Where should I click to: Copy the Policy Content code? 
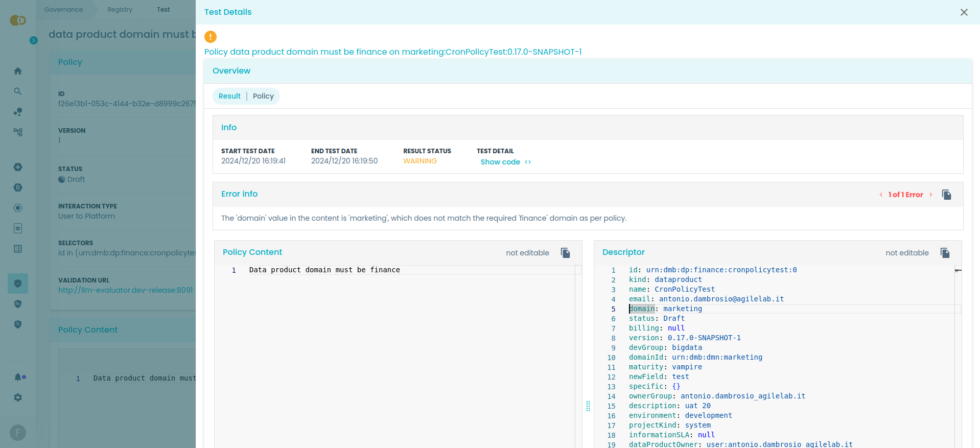pos(565,253)
